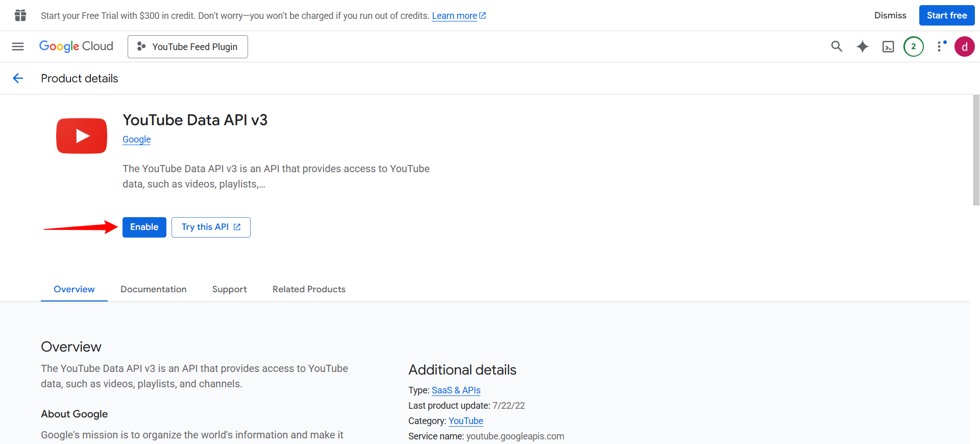
Task: Open the Related Products tab
Action: [309, 289]
